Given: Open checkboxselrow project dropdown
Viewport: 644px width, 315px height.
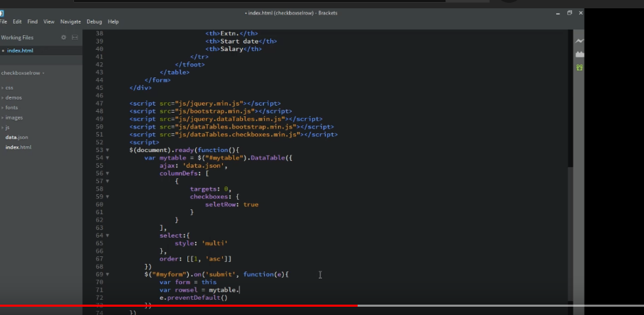Looking at the screenshot, I should point(23,73).
